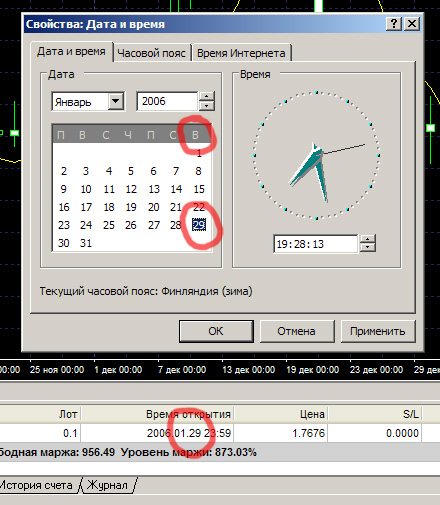Open the month dropdown showing Январь

[x=116, y=101]
